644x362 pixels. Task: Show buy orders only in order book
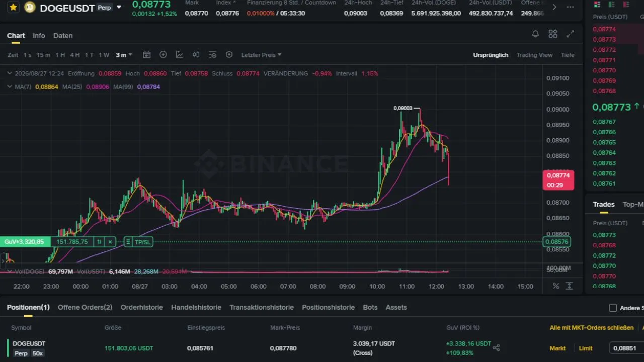(x=611, y=5)
